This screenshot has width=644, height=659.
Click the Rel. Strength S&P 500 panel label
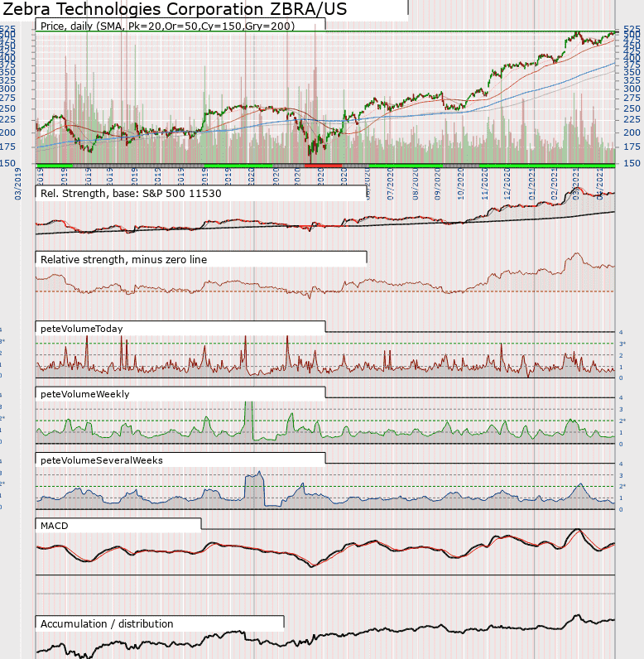(x=131, y=194)
